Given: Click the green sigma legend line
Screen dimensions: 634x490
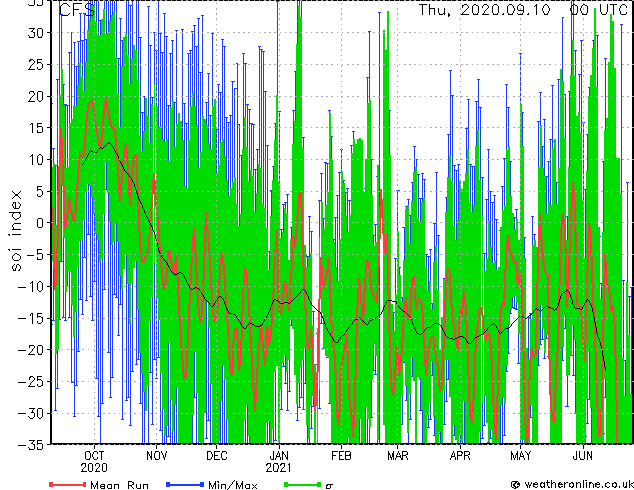Looking at the screenshot, I should point(303,484).
